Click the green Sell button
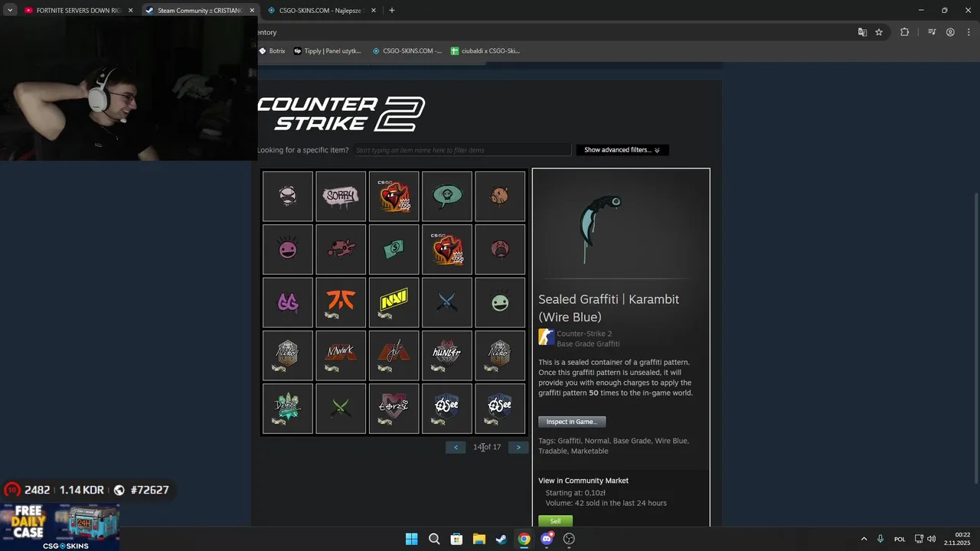Image resolution: width=980 pixels, height=551 pixels. (555, 521)
